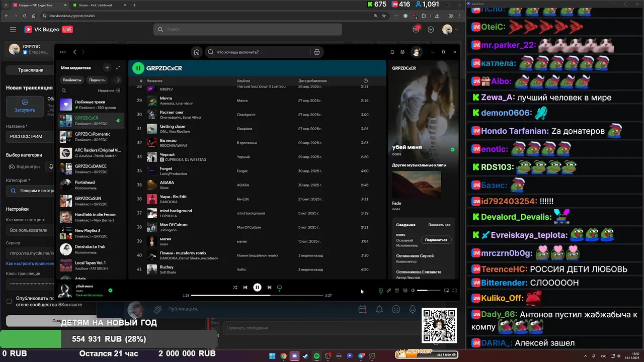Open the Portishead artist in library
This screenshot has width=644, height=362.
click(91, 185)
